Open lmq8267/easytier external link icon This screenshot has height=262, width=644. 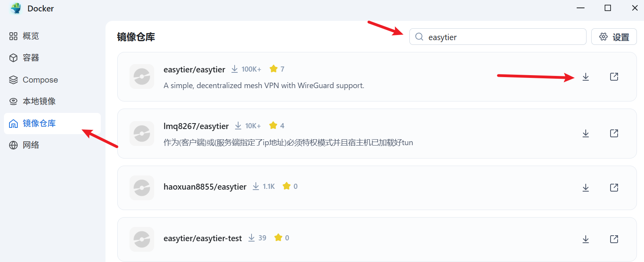[614, 133]
